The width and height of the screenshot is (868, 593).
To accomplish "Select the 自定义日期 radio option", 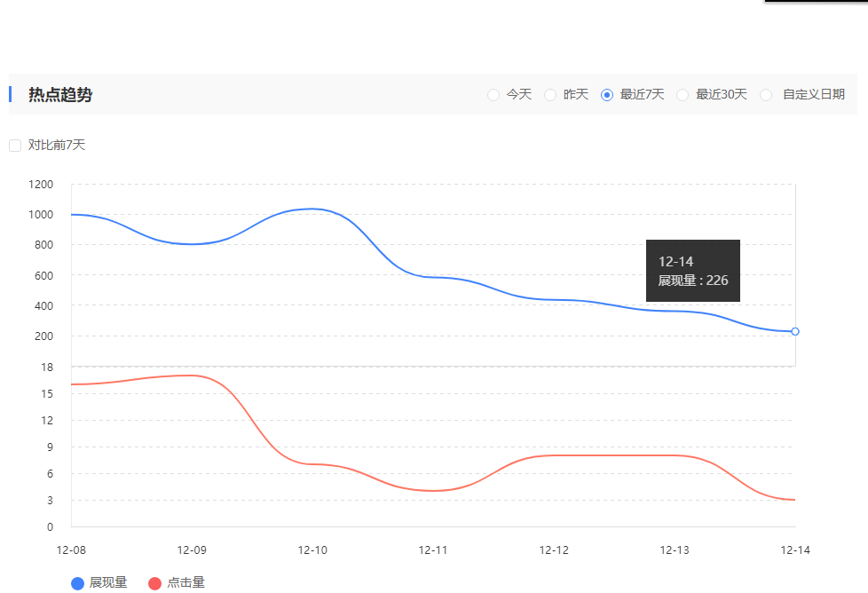I will point(767,95).
